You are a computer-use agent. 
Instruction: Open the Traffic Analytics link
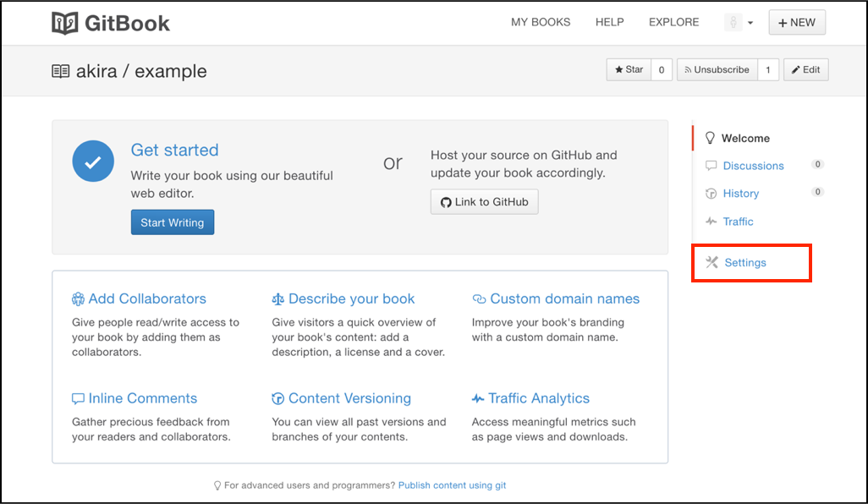click(539, 398)
